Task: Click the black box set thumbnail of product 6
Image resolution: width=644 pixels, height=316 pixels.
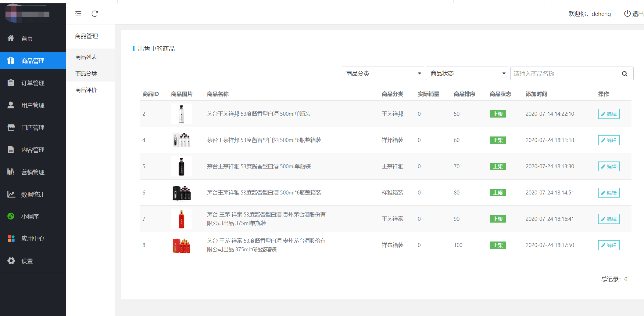Action: 181,193
